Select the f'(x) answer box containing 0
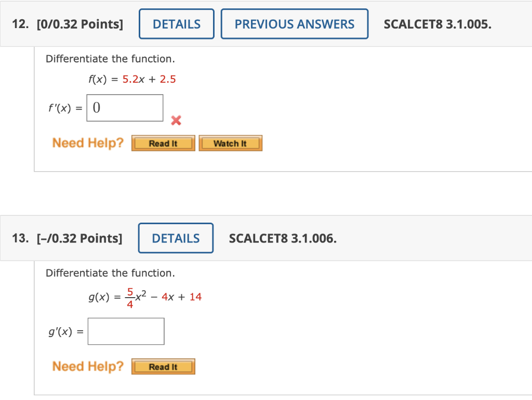The width and height of the screenshot is (532, 400). (125, 107)
